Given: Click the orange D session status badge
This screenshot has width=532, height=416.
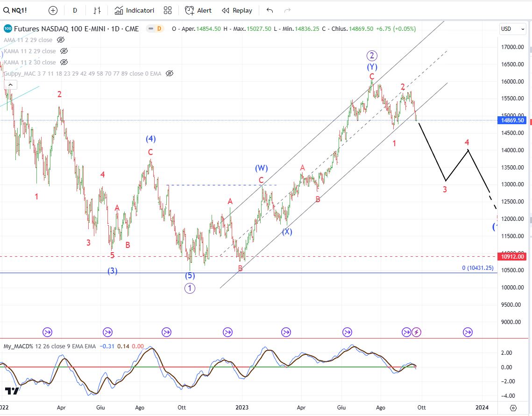Looking at the screenshot, I should [x=159, y=29].
